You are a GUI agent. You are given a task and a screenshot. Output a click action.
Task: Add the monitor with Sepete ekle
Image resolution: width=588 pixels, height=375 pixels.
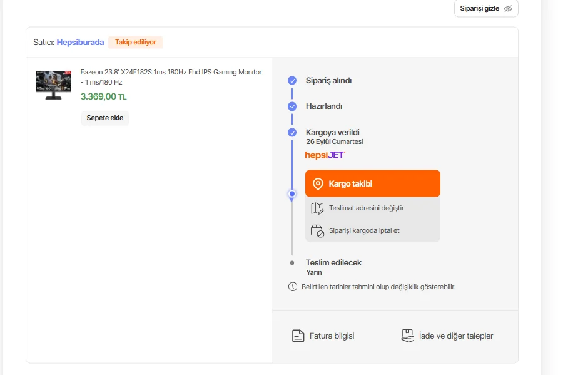pos(105,118)
